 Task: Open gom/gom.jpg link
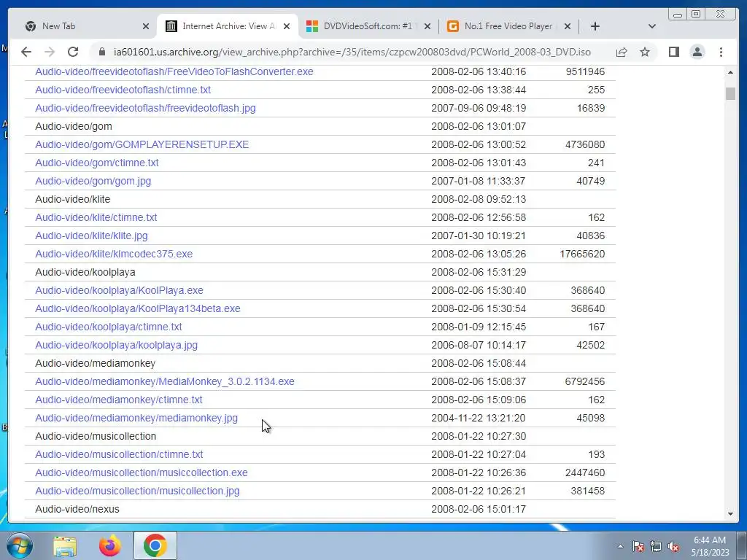pyautogui.click(x=93, y=181)
